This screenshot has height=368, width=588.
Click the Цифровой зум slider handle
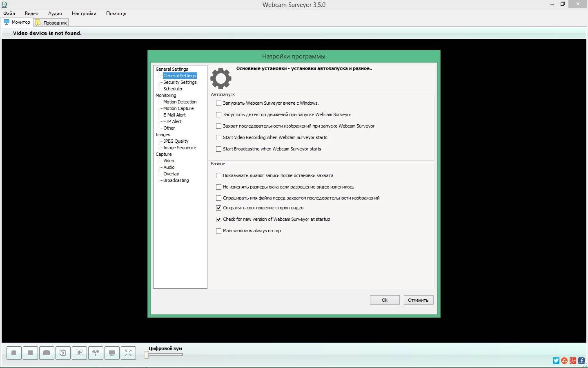[x=146, y=355]
